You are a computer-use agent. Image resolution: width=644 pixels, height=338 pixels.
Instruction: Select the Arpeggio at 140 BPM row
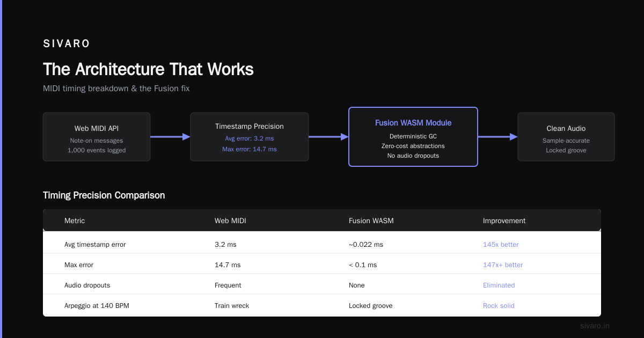[322, 305]
